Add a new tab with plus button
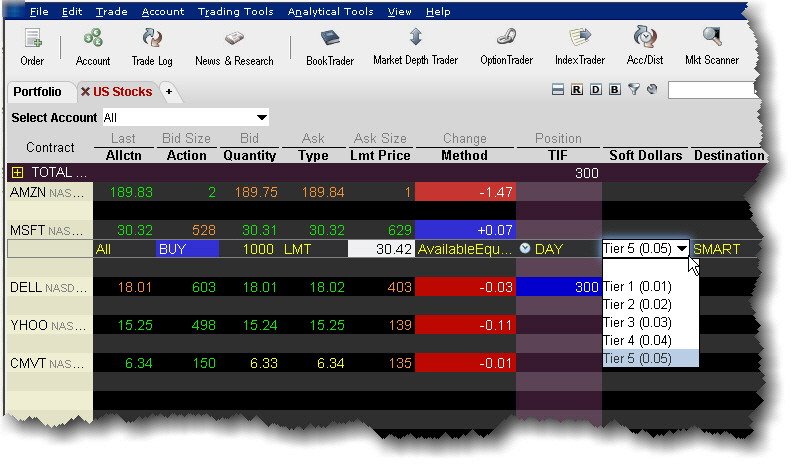797x464 pixels. (x=169, y=92)
